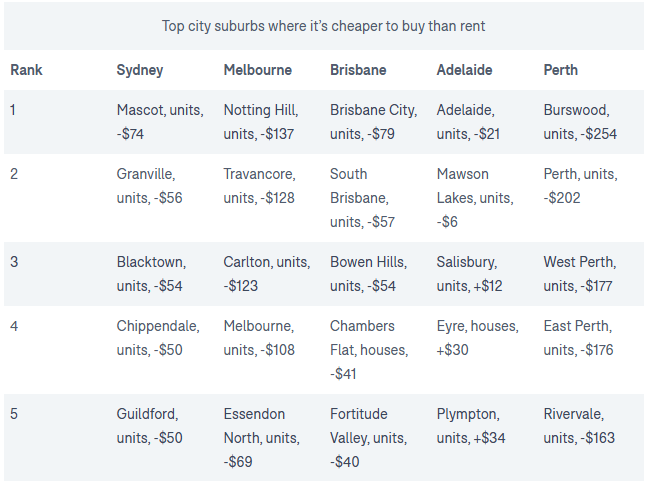Click the Rank column header

pos(27,71)
